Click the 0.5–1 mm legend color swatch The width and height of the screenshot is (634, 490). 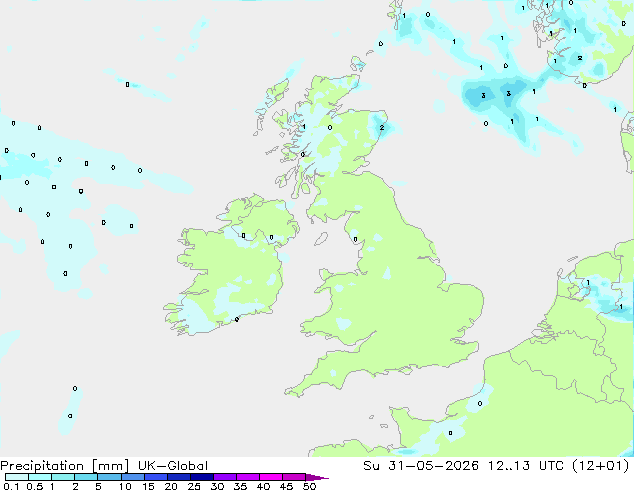40,477
